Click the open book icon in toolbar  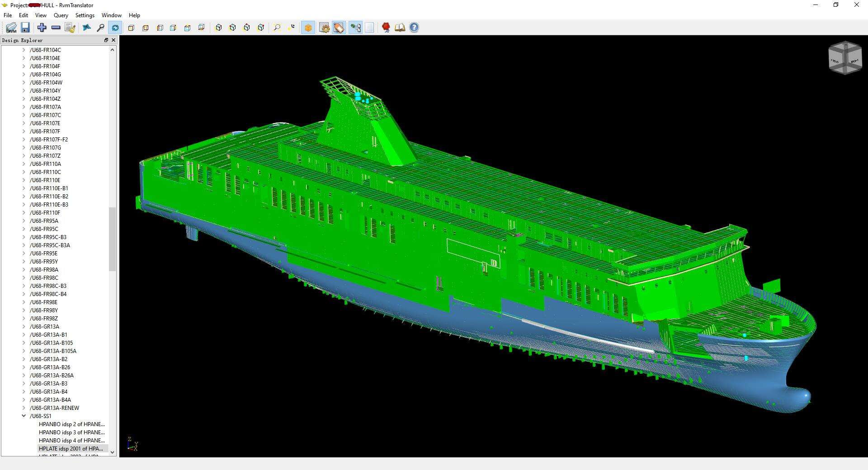tap(400, 28)
